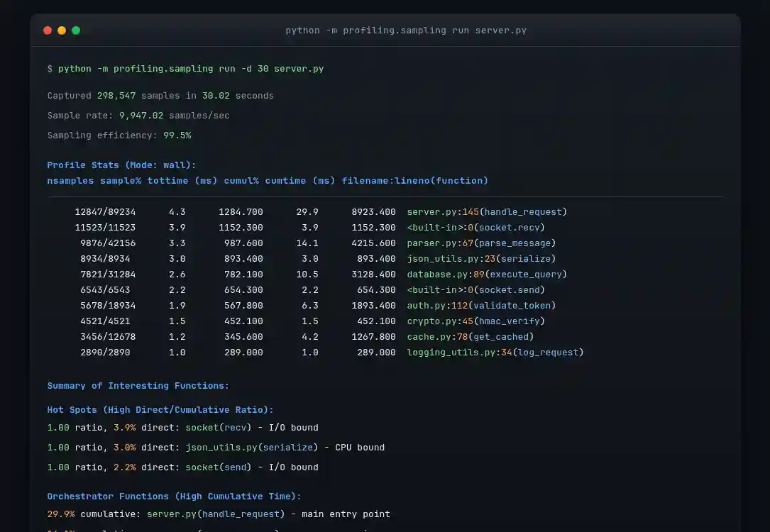770x532 pixels.
Task: Click the terminal title showing profiling.sampling command
Action: click(x=406, y=30)
